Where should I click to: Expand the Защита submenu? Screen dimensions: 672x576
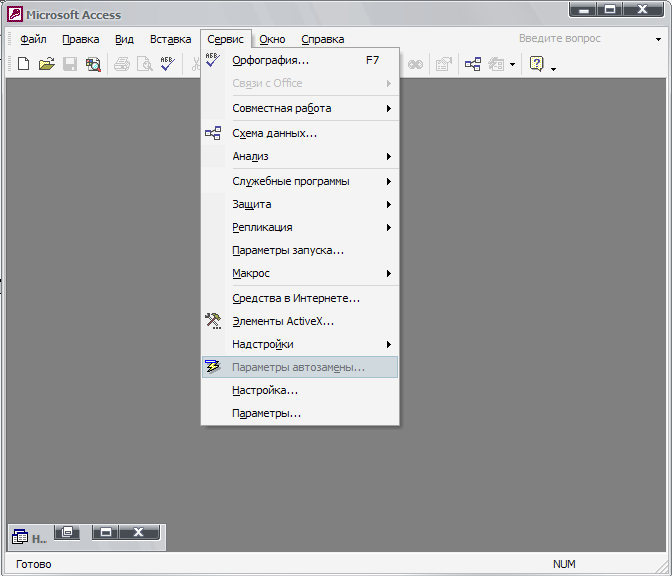pyautogui.click(x=300, y=204)
